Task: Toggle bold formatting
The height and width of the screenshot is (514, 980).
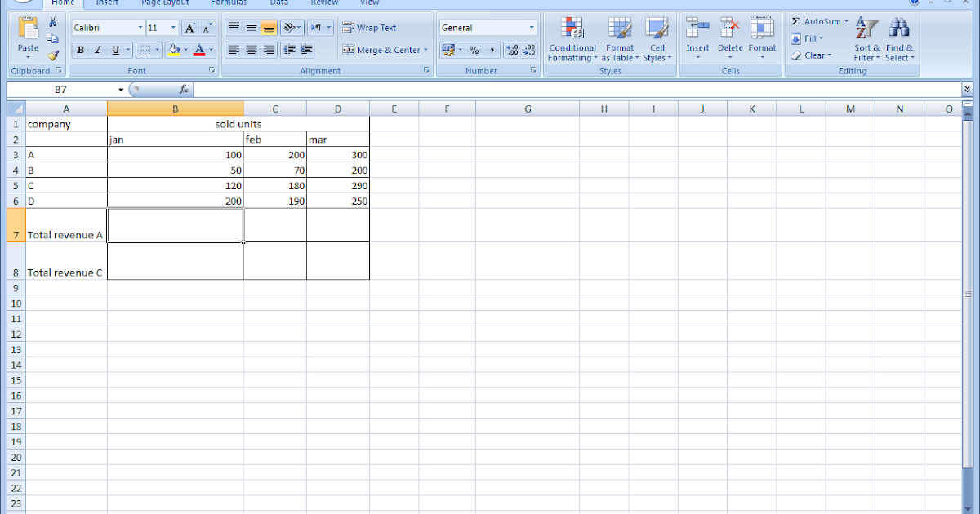Action: (80, 50)
